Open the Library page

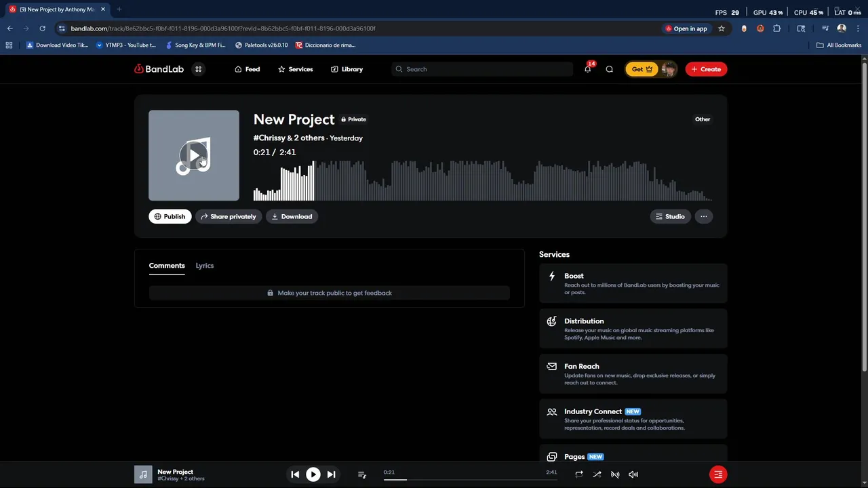(347, 69)
